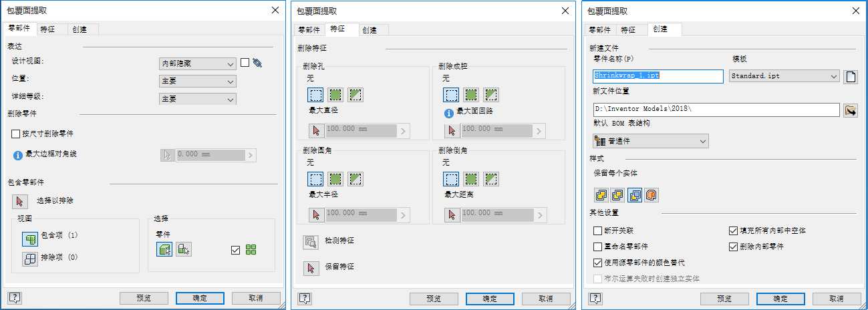Click the orange fourth style icon under 样式
868x310 pixels.
pyautogui.click(x=652, y=194)
